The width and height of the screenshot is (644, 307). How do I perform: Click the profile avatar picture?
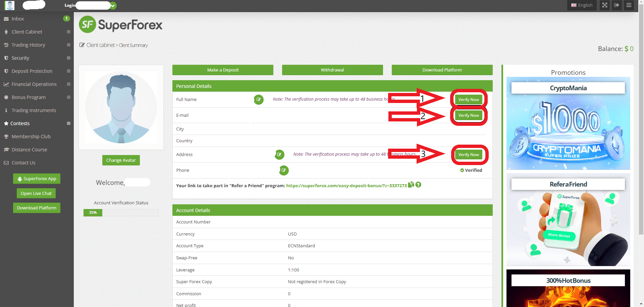click(x=121, y=107)
